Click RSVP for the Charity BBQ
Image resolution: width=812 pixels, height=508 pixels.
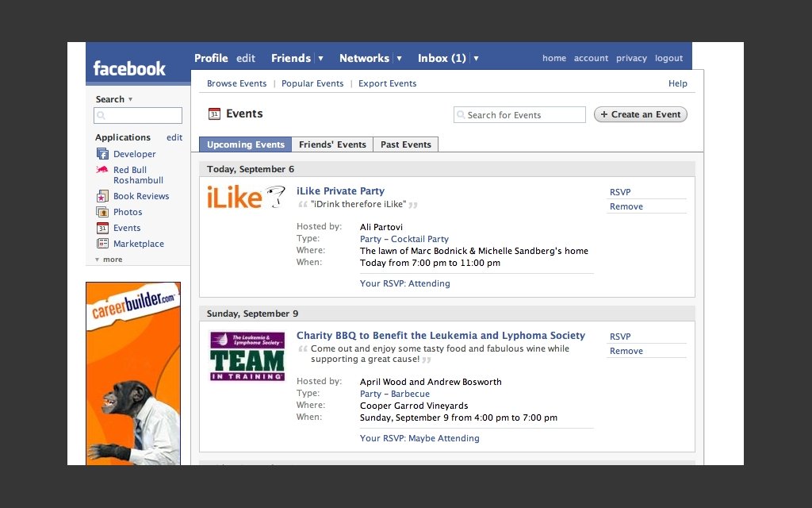point(620,337)
